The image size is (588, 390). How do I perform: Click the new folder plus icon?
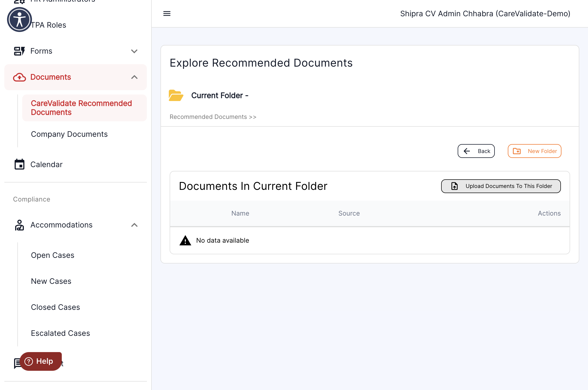(517, 151)
